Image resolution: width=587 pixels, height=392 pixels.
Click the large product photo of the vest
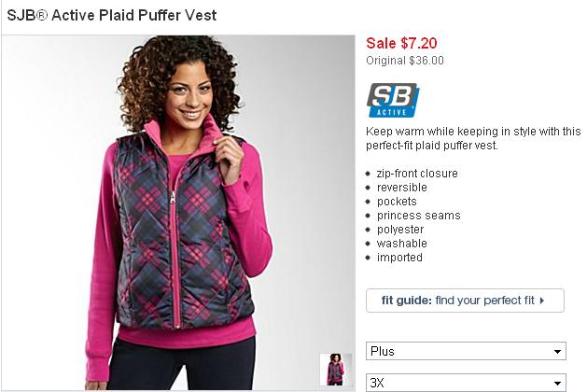[x=178, y=213]
